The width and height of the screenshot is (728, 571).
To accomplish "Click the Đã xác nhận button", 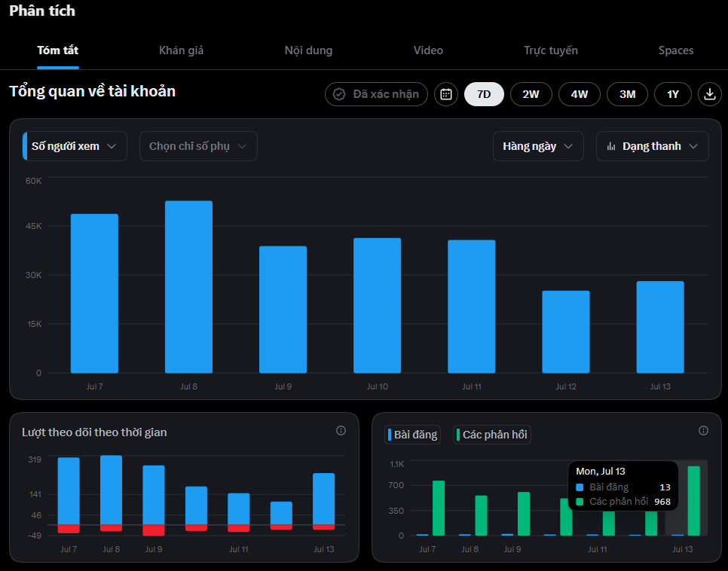I will click(376, 94).
